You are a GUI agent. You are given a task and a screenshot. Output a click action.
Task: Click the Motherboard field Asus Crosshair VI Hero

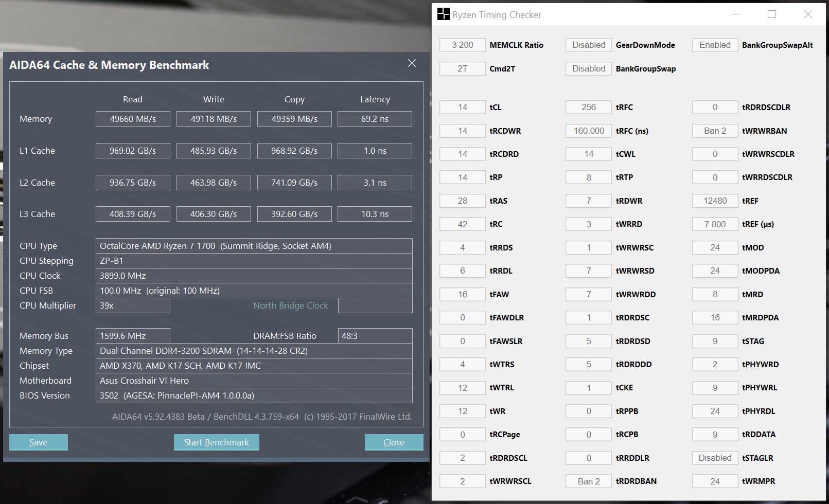point(254,381)
